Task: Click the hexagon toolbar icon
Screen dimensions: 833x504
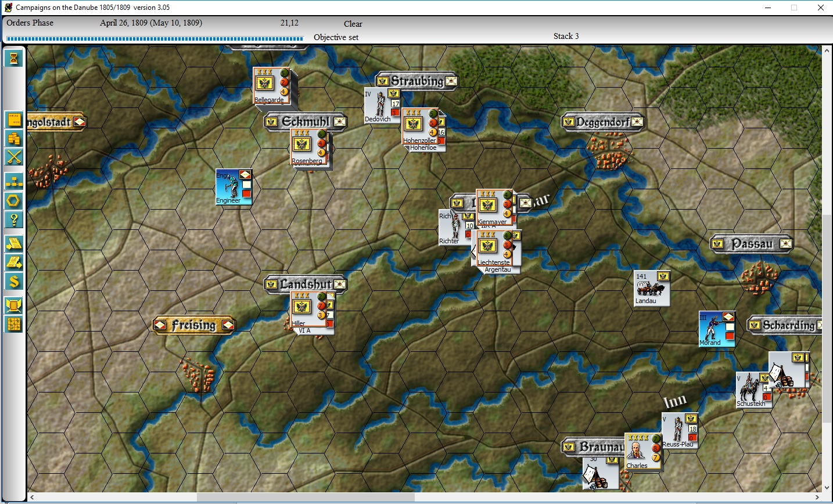Action: pos(14,201)
